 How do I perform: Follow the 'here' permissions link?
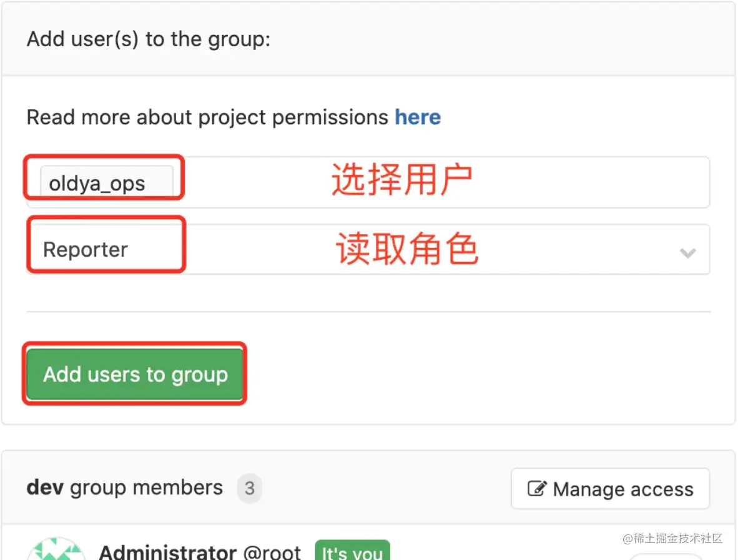418,117
